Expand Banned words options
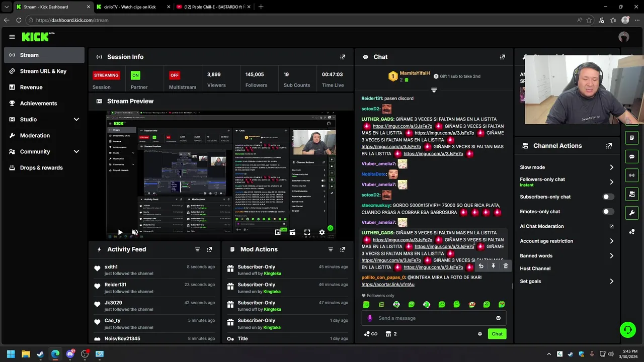Image resolution: width=644 pixels, height=362 pixels. tap(611, 256)
